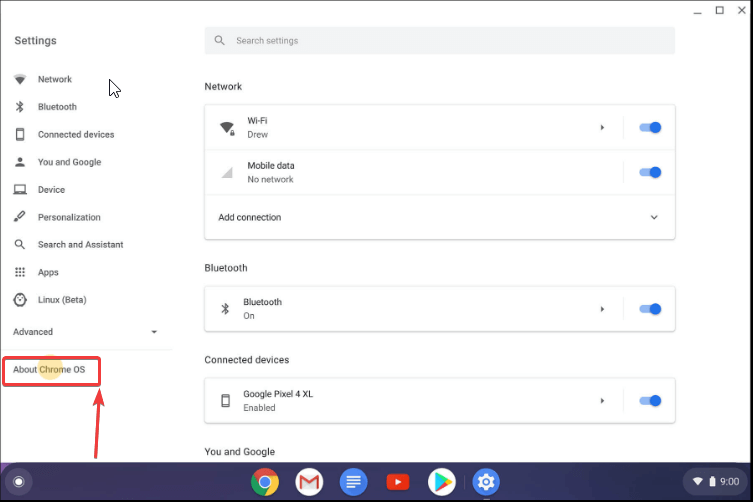The image size is (753, 502).
Task: Click the Search and Assistant magnifier icon
Action: (20, 245)
